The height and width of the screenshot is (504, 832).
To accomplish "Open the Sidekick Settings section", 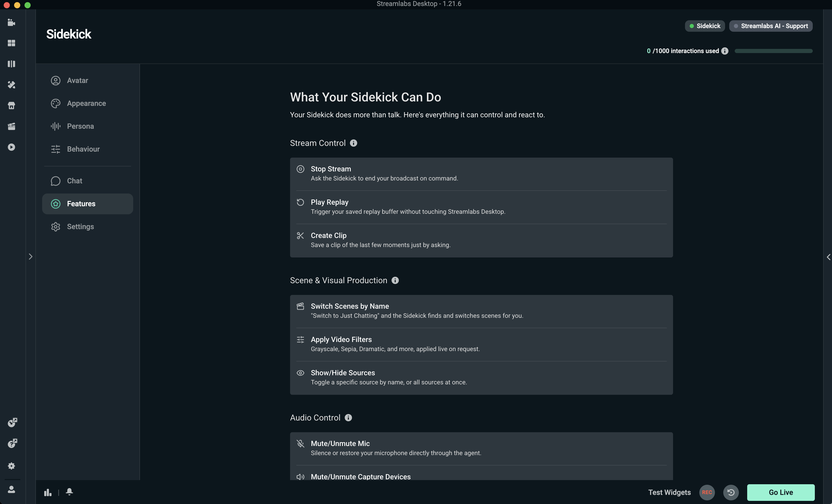I will point(87,227).
